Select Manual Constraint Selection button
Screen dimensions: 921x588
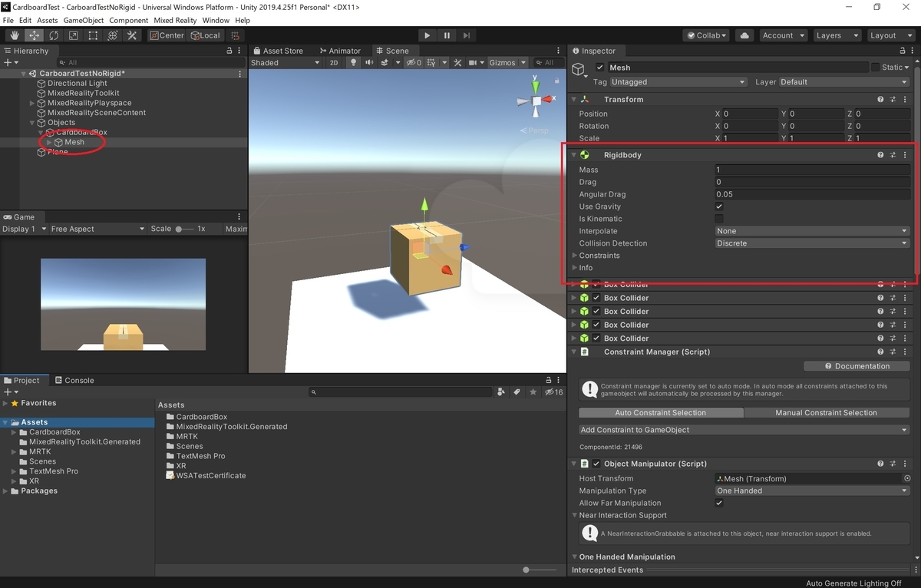tap(826, 412)
